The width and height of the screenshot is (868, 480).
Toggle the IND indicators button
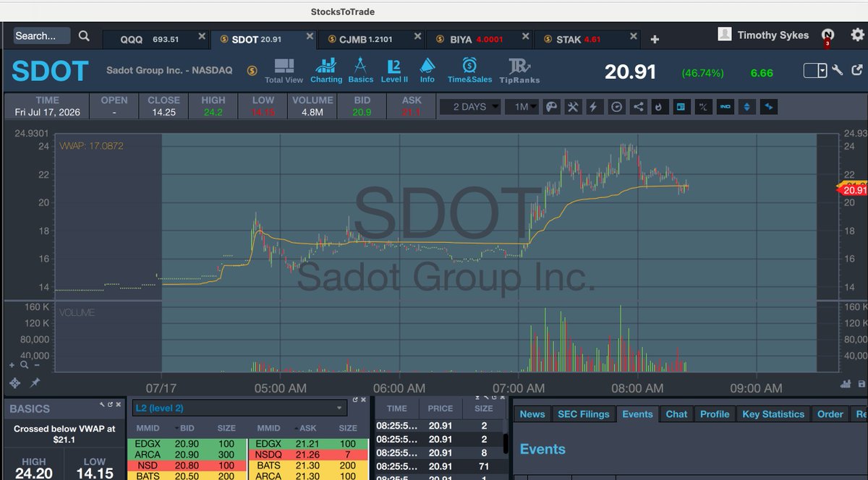point(725,107)
